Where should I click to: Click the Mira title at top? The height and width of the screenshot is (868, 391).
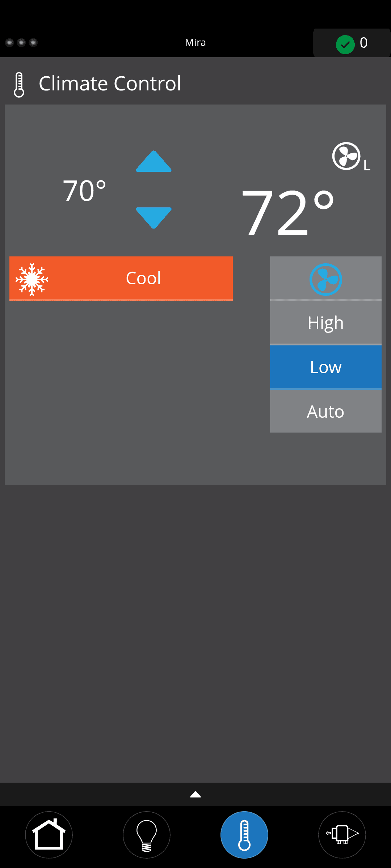(x=195, y=43)
